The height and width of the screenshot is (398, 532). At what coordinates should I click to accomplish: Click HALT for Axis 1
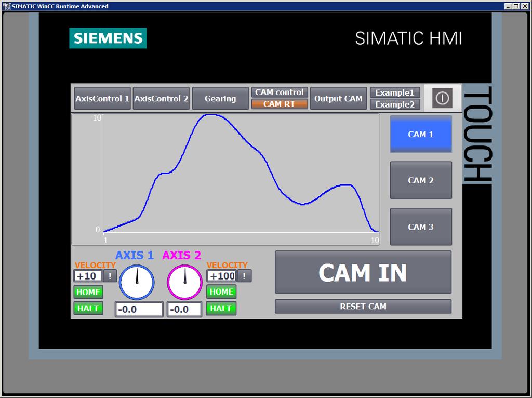coord(88,308)
